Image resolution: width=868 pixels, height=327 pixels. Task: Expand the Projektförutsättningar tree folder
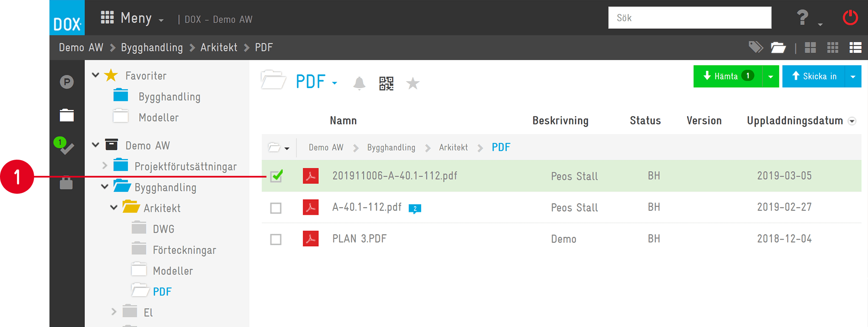(x=105, y=166)
